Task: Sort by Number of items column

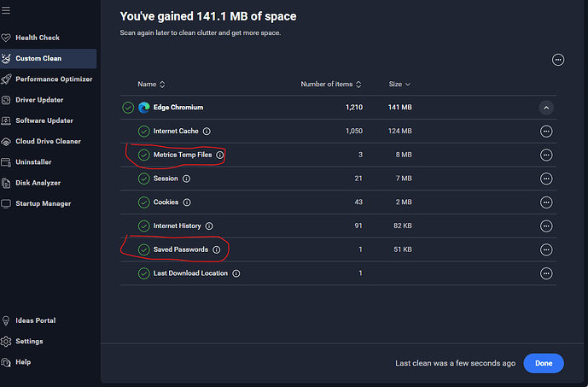Action: [330, 84]
